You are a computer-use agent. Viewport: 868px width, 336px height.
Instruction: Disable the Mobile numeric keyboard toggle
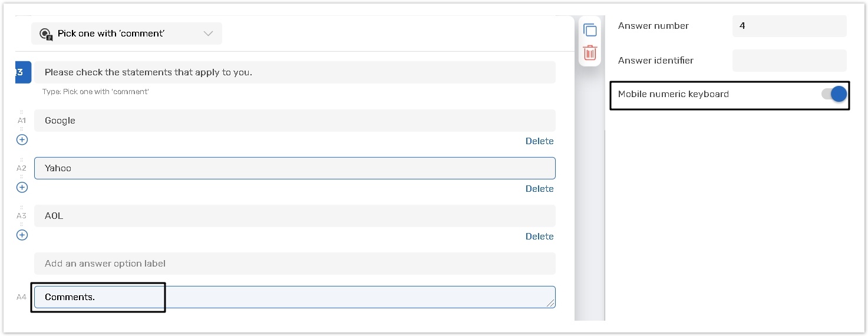pos(834,94)
